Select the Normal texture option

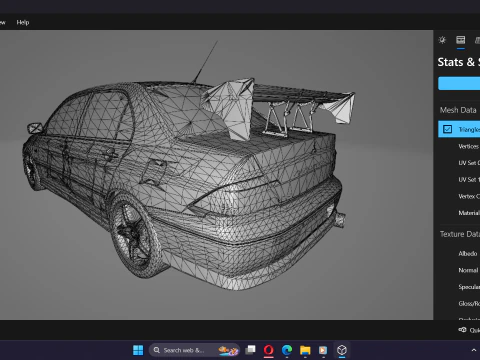click(x=468, y=270)
